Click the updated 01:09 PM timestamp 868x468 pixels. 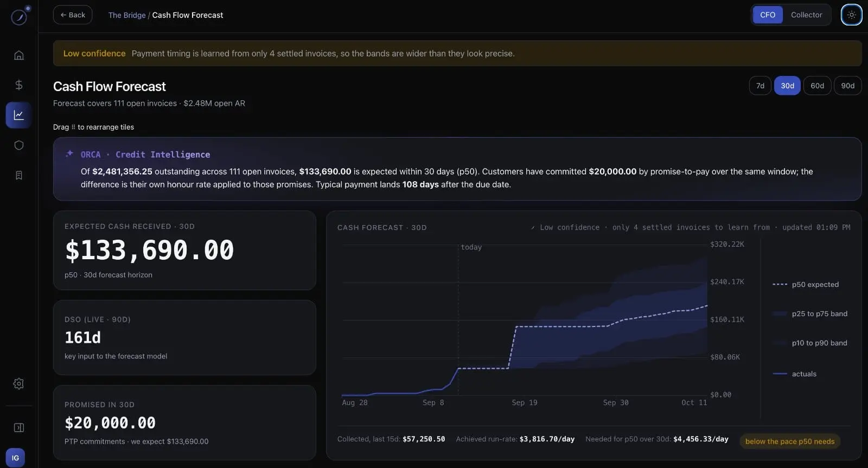pos(816,227)
